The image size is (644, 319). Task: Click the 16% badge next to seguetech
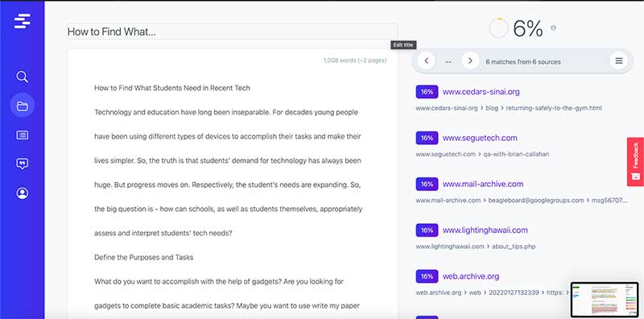427,138
